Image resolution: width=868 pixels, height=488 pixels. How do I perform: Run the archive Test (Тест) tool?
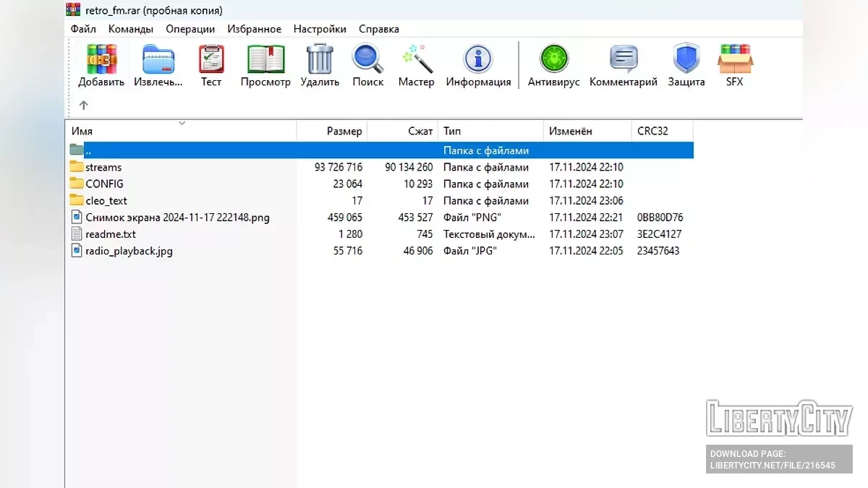tap(211, 59)
